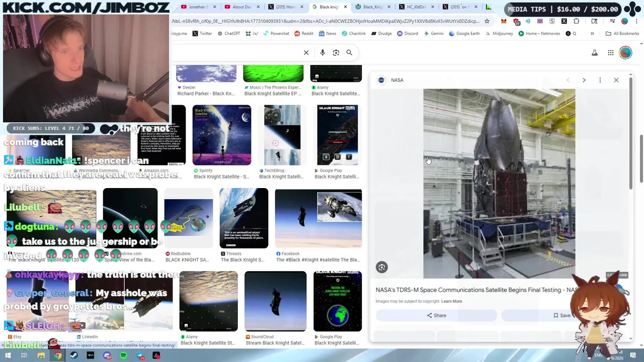This screenshot has width=644, height=362.
Task: Save the NASA satellite image
Action: pyautogui.click(x=562, y=315)
